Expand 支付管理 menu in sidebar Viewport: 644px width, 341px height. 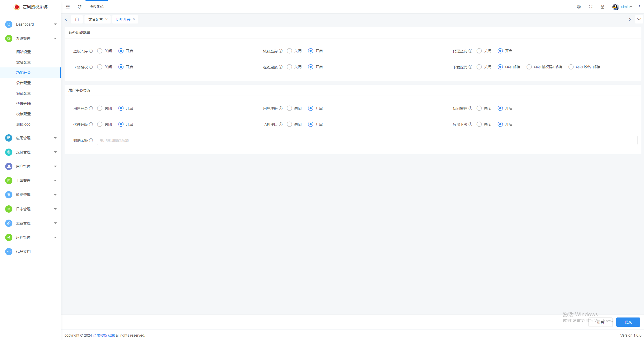[30, 152]
